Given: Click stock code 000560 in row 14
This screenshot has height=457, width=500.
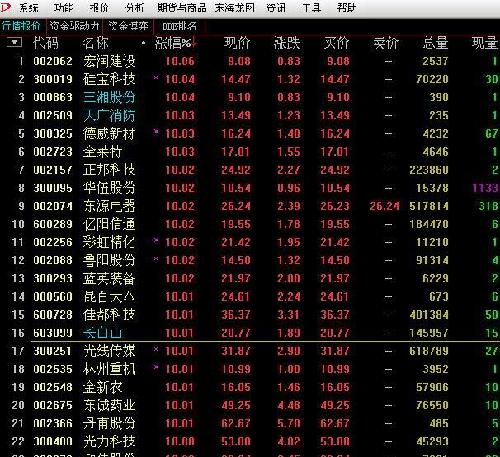Looking at the screenshot, I should (x=53, y=296).
